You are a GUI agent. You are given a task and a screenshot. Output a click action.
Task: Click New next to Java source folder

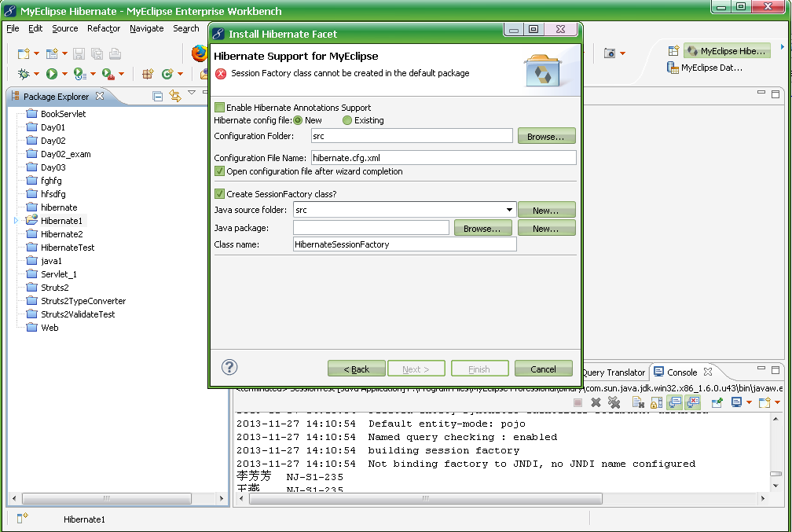pos(546,210)
